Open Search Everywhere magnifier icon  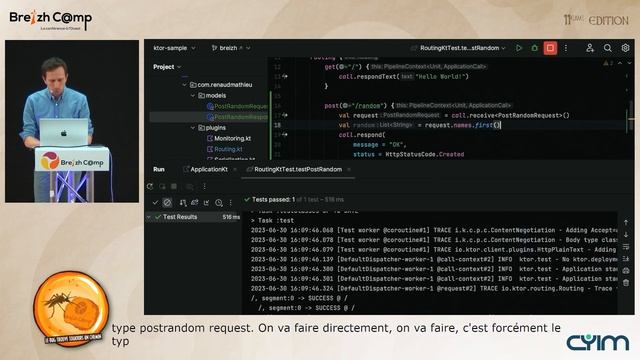[x=608, y=48]
